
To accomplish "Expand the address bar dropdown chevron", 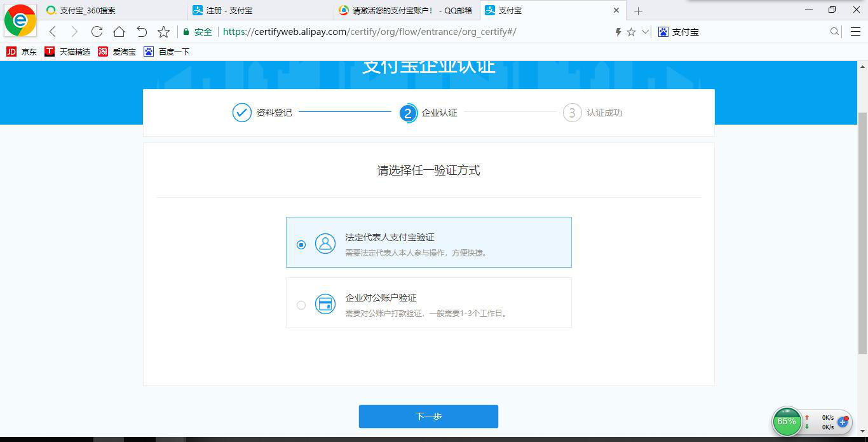I will (646, 32).
